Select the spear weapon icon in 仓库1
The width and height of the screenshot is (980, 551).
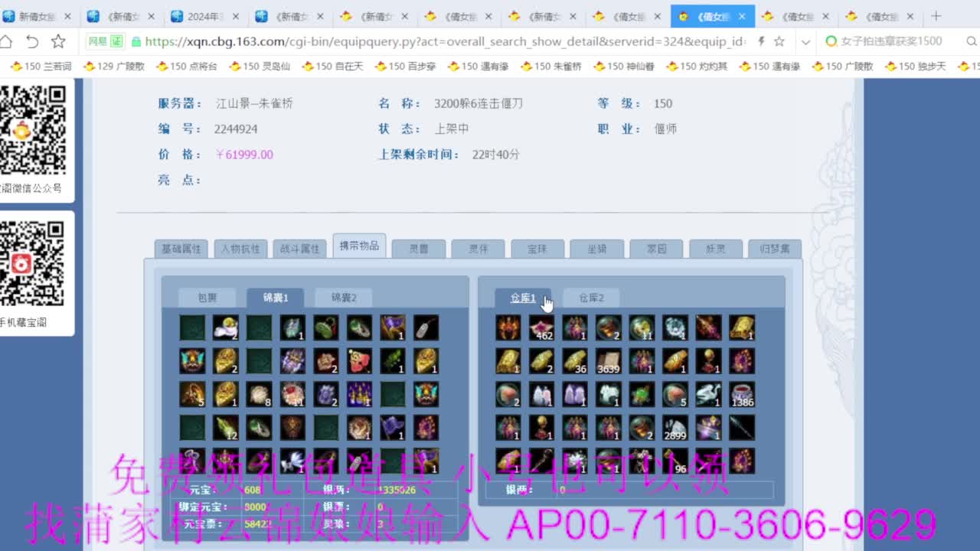point(743,428)
